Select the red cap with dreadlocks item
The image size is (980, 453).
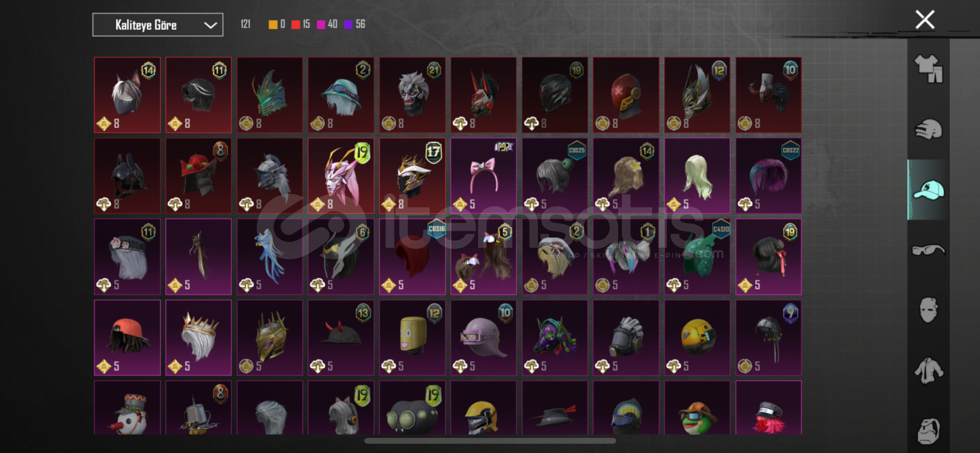point(127,338)
